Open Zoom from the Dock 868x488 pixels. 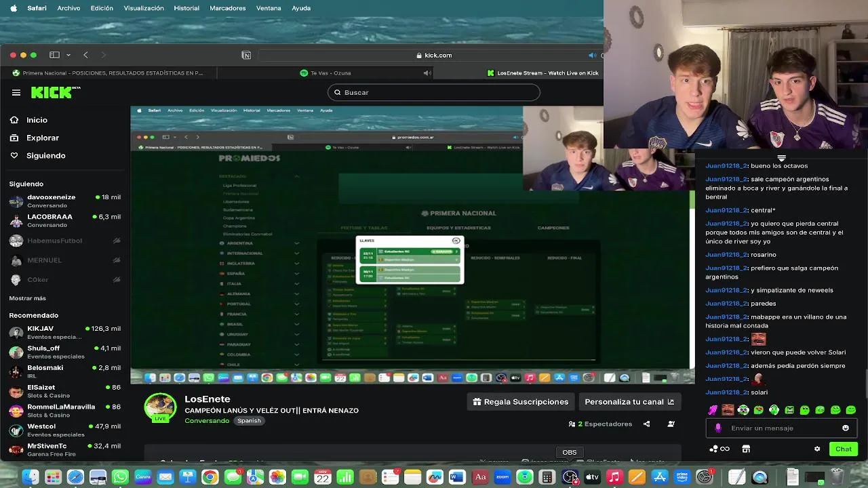tap(502, 477)
